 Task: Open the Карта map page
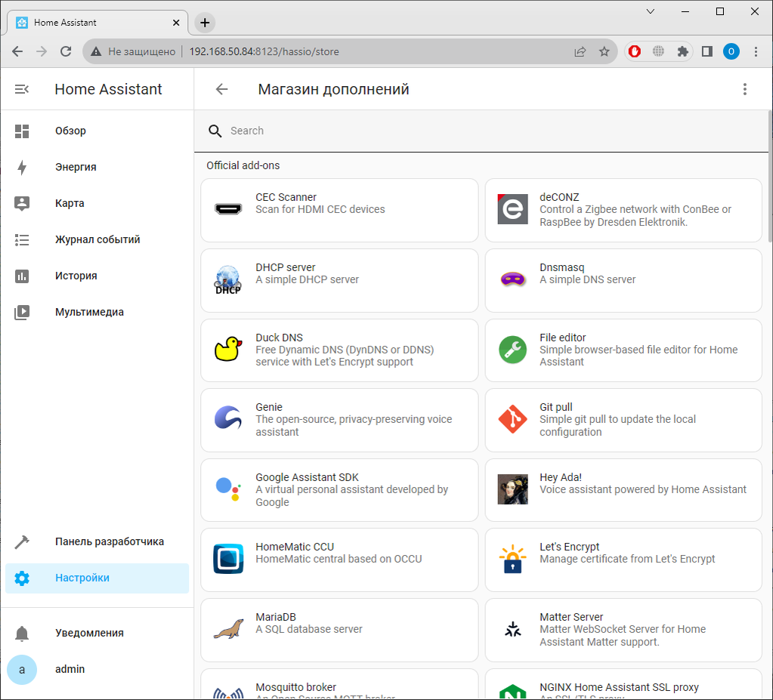pyautogui.click(x=97, y=203)
